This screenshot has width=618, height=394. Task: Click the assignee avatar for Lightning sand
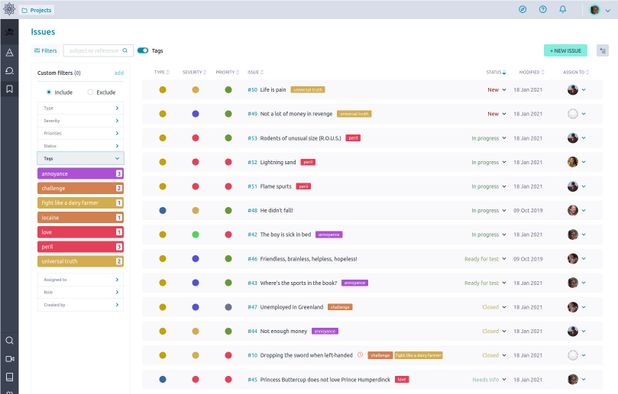point(573,162)
